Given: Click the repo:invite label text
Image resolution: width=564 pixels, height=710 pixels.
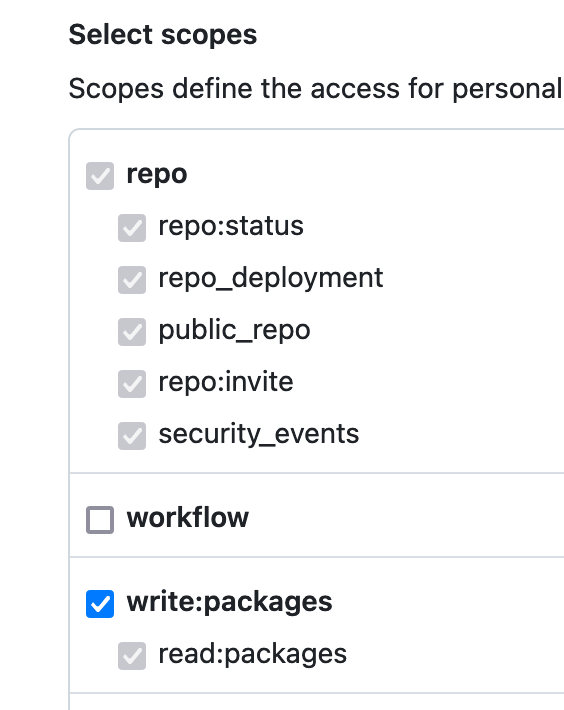Looking at the screenshot, I should coord(226,382).
